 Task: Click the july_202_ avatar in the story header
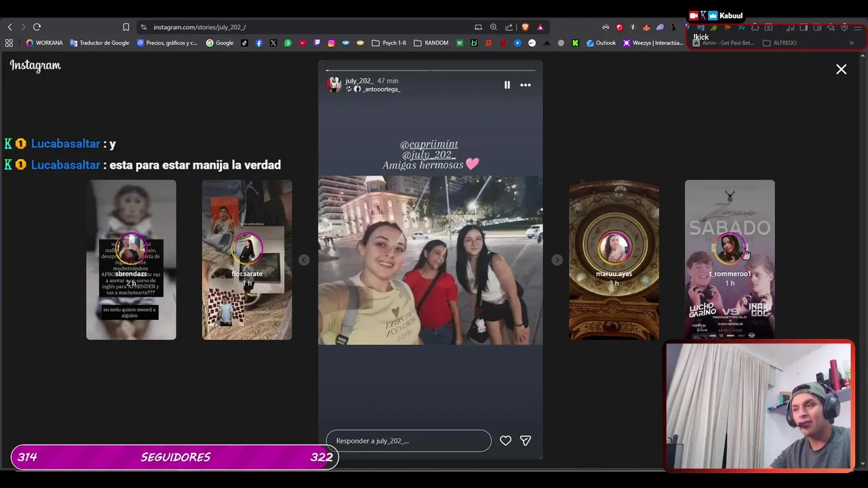[334, 85]
